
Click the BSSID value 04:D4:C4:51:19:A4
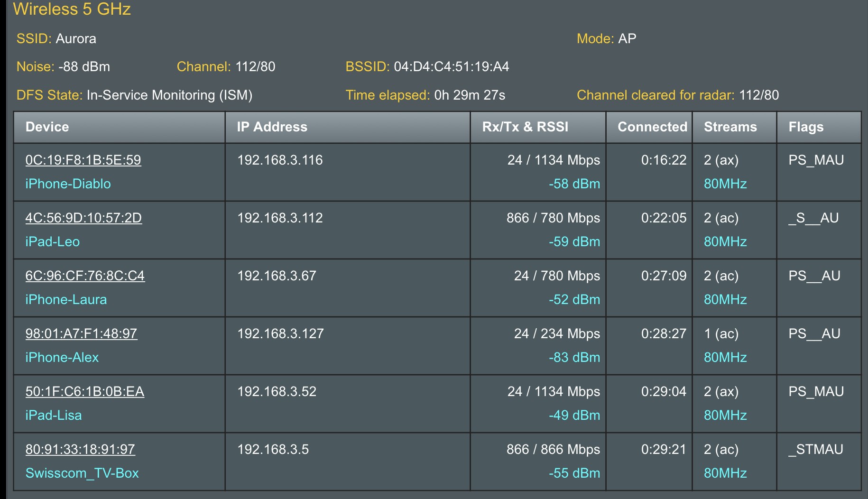point(451,66)
